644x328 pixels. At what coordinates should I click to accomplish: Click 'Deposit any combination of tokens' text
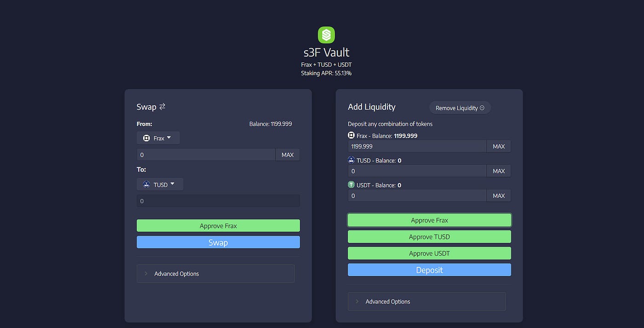390,124
